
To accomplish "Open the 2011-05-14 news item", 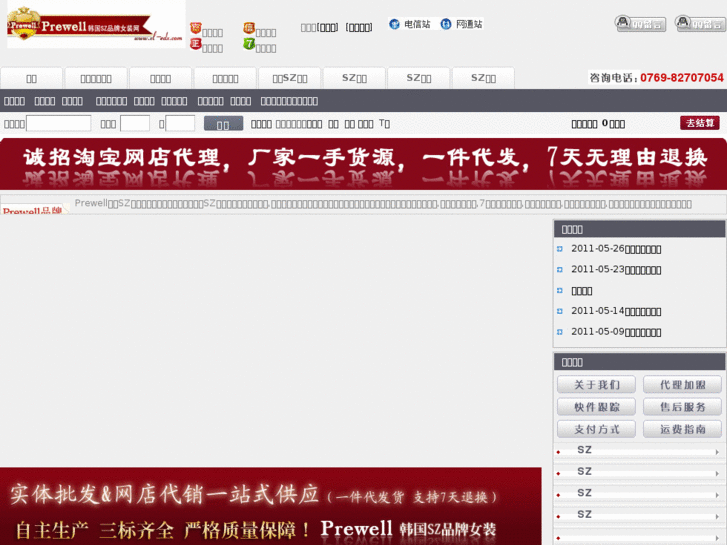I will 616,311.
